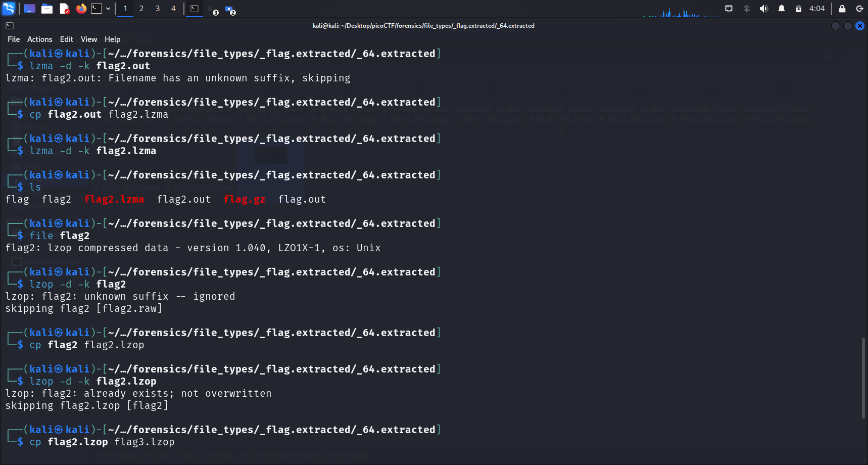The height and width of the screenshot is (465, 868).
Task: Open the Kali applications menu
Action: pos(9,9)
